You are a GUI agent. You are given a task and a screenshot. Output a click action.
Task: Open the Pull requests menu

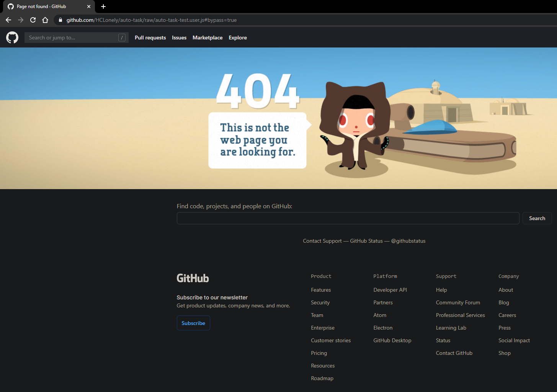(x=150, y=38)
